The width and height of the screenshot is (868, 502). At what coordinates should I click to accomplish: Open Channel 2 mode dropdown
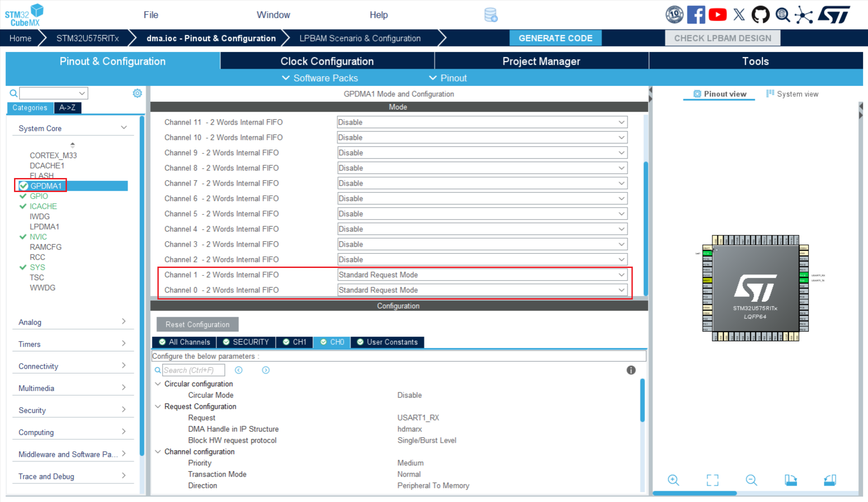pyautogui.click(x=482, y=259)
